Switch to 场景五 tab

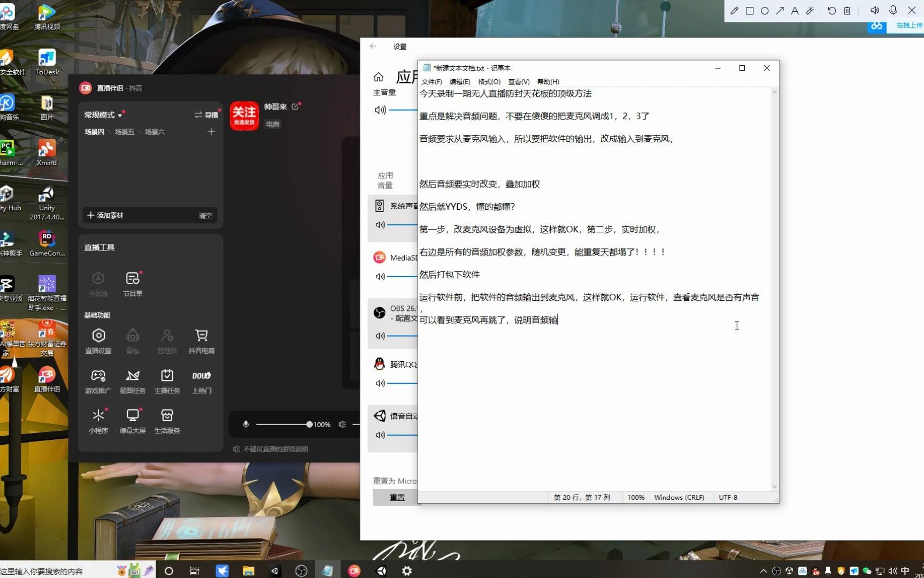coord(125,132)
